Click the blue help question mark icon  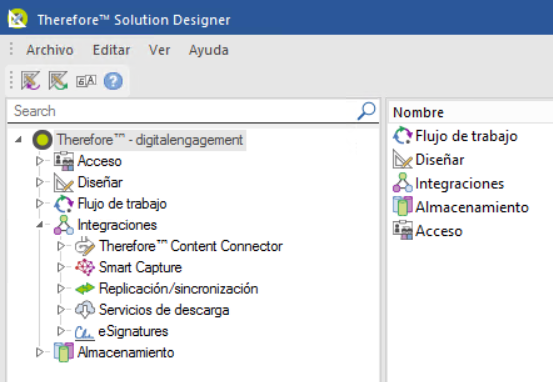(x=113, y=81)
